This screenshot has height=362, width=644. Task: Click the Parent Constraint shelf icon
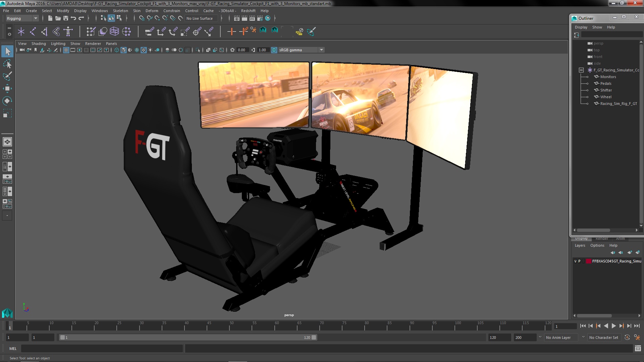coord(149,32)
